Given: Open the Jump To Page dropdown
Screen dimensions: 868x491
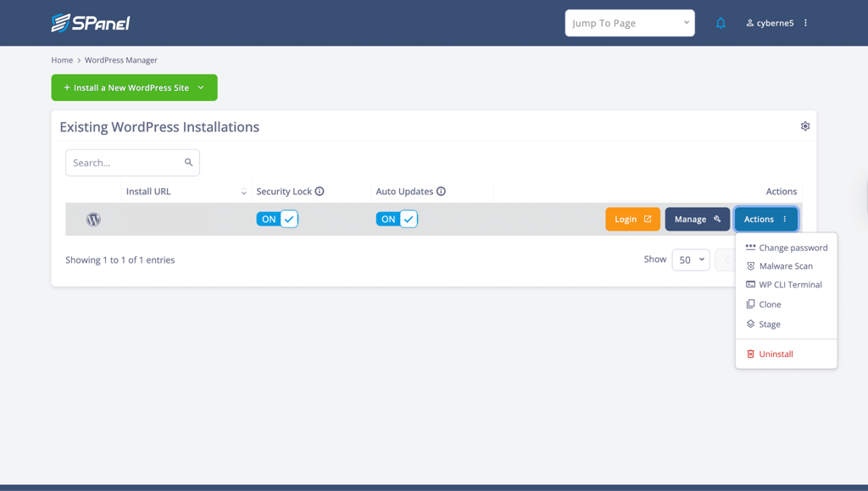Looking at the screenshot, I should 630,23.
